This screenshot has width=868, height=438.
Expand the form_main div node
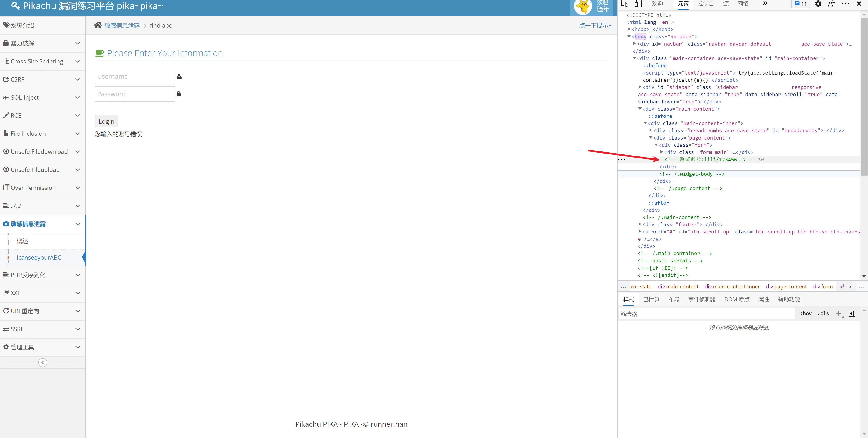[661, 152]
